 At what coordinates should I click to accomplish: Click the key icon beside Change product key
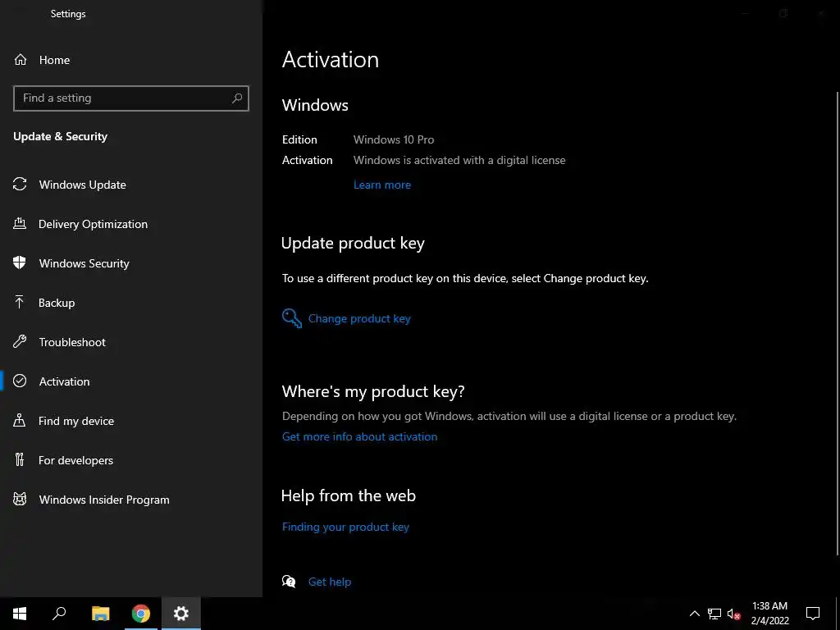(x=292, y=318)
